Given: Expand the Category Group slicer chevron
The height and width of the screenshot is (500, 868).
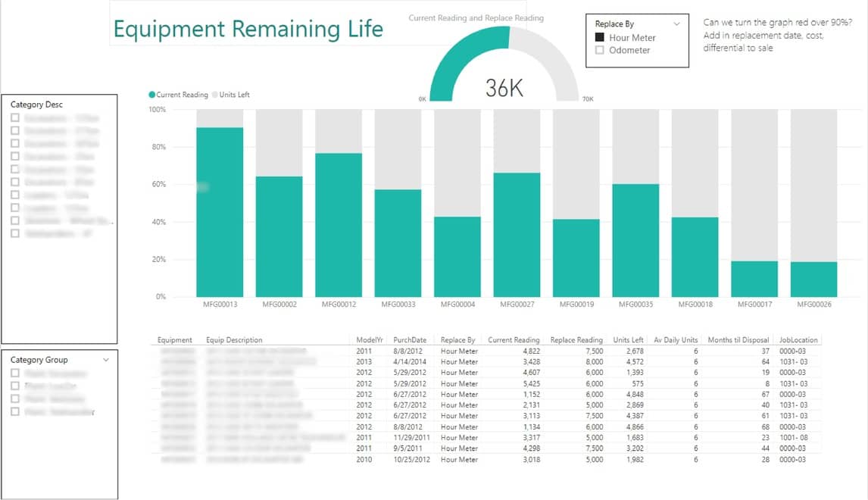Looking at the screenshot, I should point(105,360).
